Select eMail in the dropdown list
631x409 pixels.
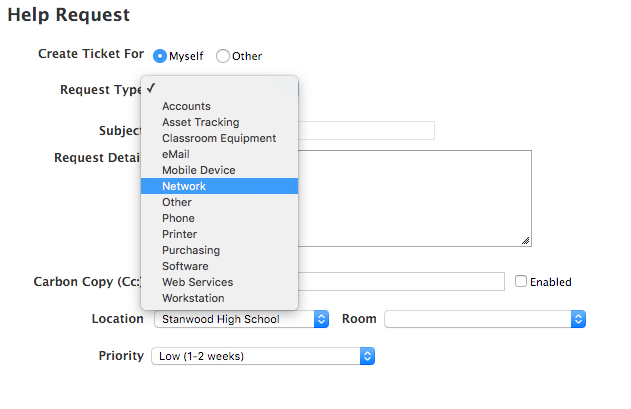(219, 154)
